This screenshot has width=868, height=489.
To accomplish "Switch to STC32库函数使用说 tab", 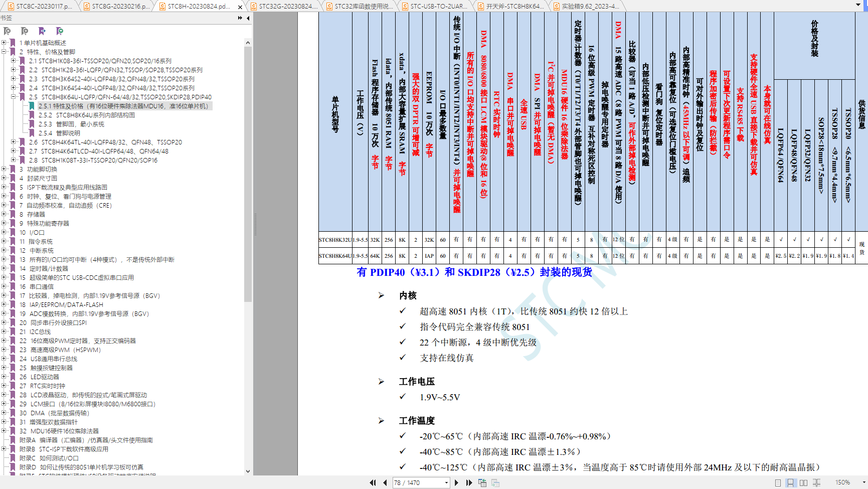I will pyautogui.click(x=360, y=7).
